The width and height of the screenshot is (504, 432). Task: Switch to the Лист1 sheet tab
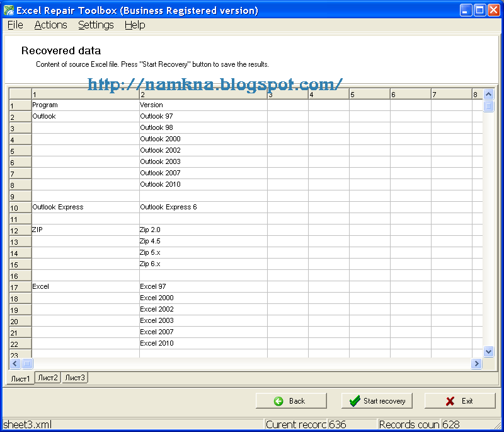(20, 378)
